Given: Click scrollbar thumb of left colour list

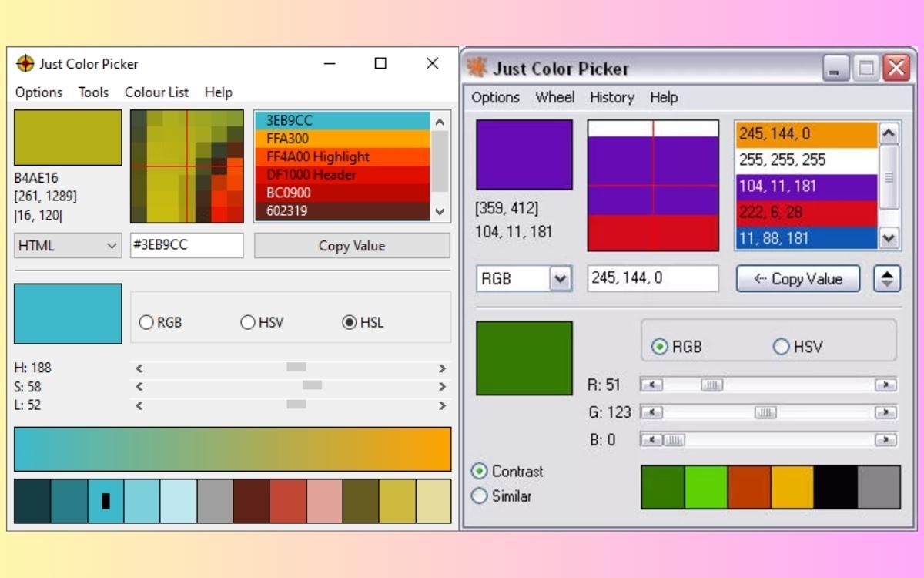Looking at the screenshot, I should (x=440, y=161).
